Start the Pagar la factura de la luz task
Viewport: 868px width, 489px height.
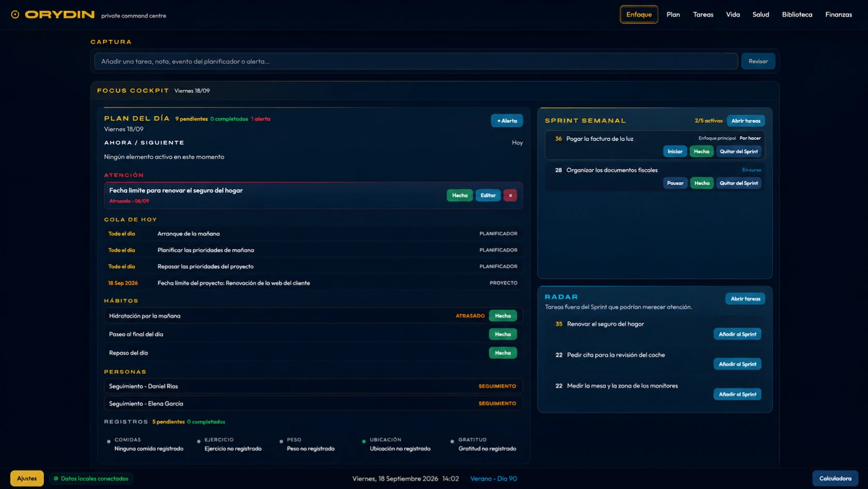675,151
